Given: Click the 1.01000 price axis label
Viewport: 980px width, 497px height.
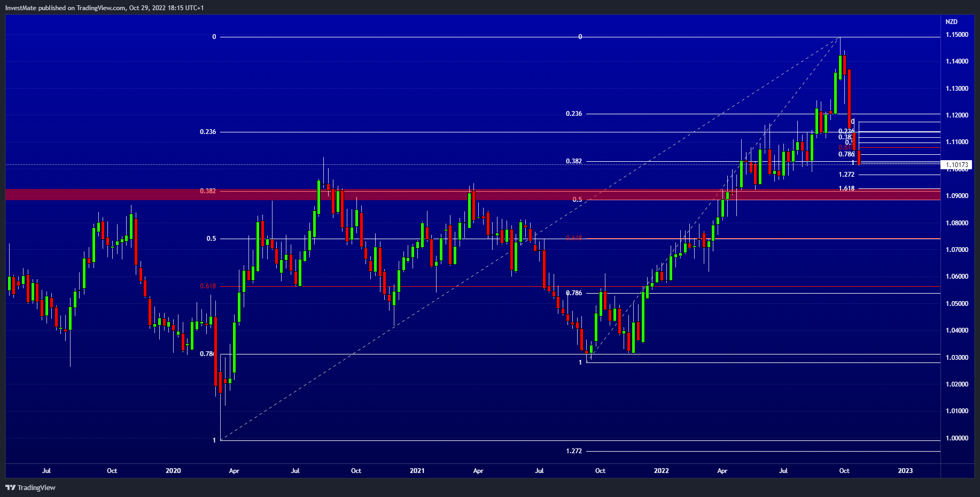Looking at the screenshot, I should tap(957, 411).
